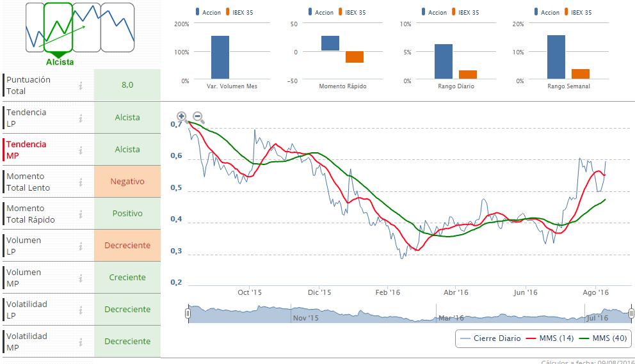Click the zoom in magnifier icon
635x364 pixels.
(x=182, y=117)
